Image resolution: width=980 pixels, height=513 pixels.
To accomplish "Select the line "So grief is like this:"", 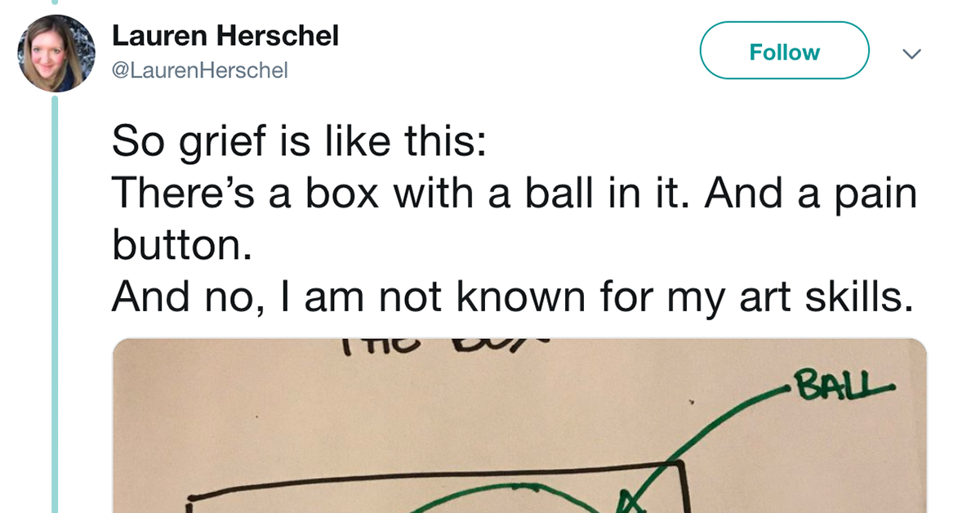I will click(299, 141).
